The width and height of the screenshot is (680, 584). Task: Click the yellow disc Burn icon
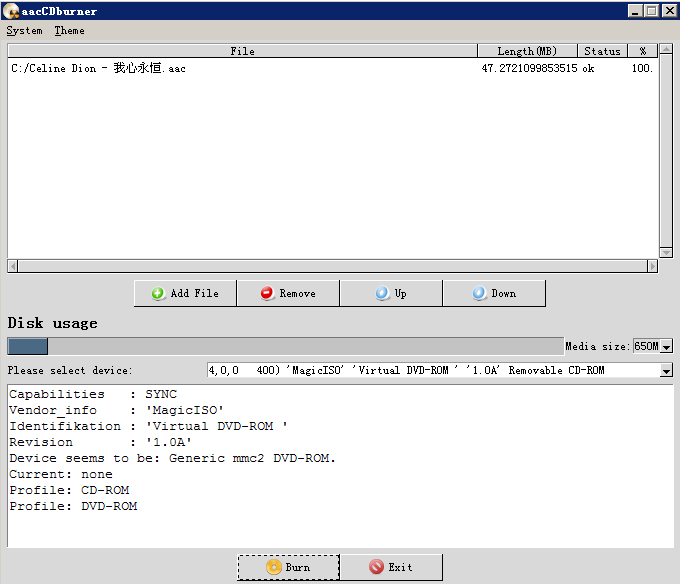(274, 567)
